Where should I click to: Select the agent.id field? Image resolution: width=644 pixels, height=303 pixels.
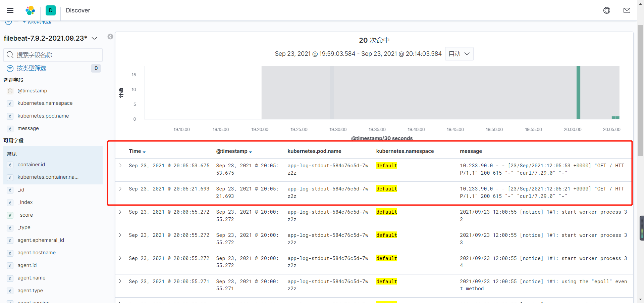27,265
